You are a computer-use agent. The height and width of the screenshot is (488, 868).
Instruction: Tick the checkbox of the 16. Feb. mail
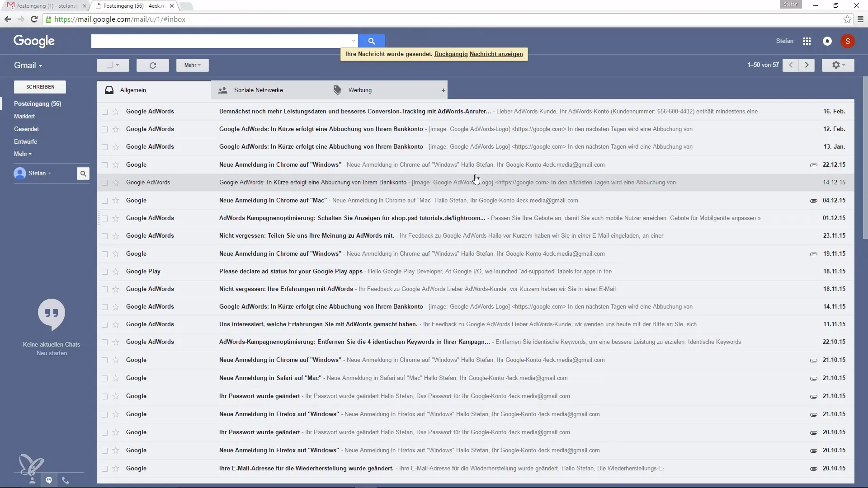(x=104, y=112)
